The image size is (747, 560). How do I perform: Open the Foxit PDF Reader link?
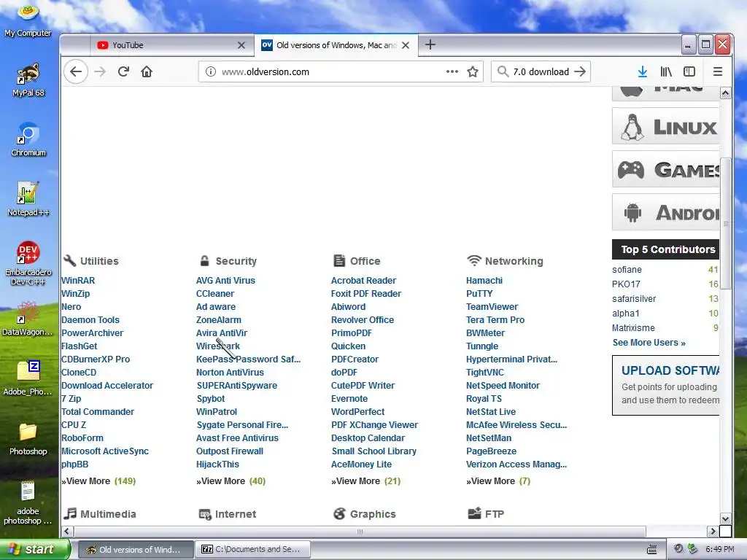point(366,294)
